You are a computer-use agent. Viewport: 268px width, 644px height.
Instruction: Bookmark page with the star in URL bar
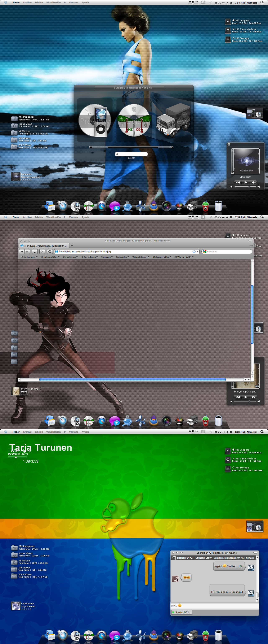point(194,252)
